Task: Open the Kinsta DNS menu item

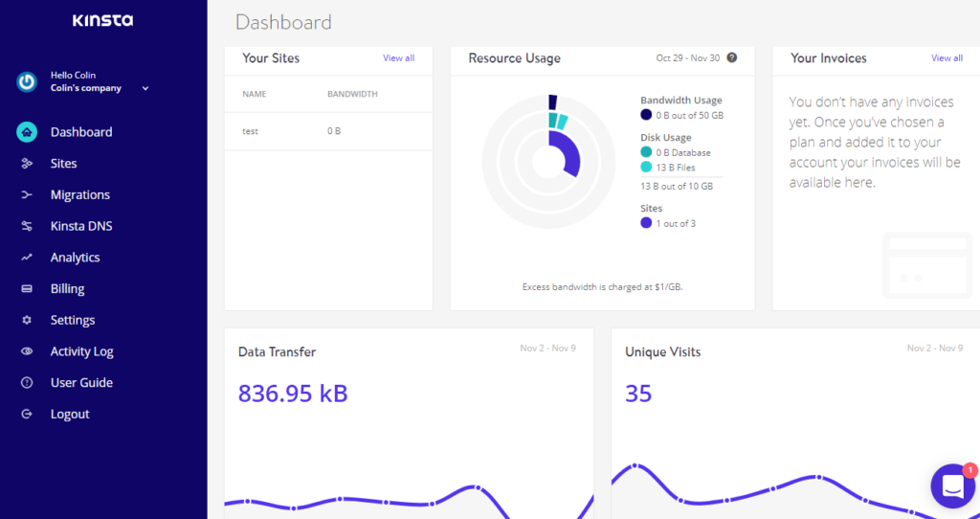Action: tap(81, 226)
